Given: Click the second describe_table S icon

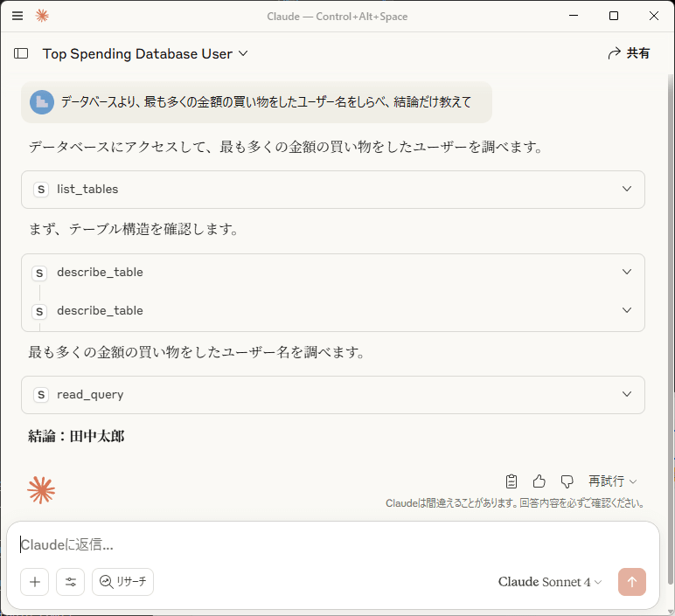Looking at the screenshot, I should pos(39,311).
